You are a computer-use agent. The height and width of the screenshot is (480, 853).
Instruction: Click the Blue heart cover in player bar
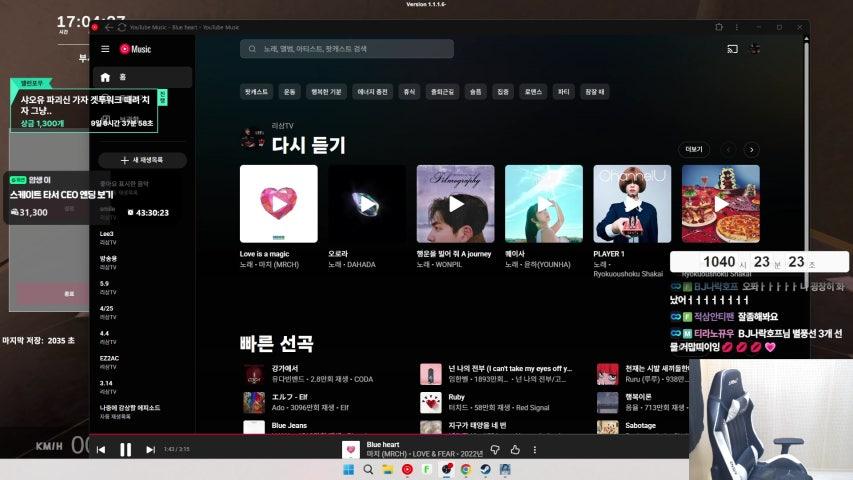coord(351,450)
